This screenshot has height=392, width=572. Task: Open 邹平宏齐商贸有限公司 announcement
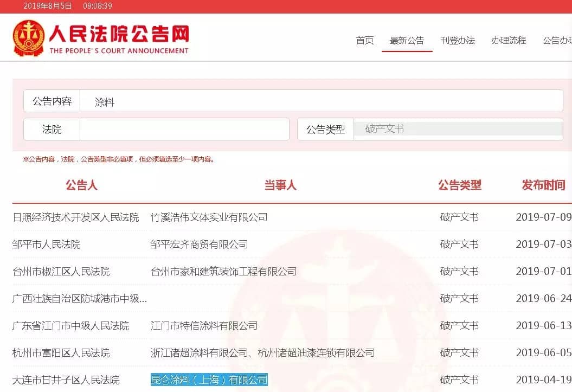[199, 245]
